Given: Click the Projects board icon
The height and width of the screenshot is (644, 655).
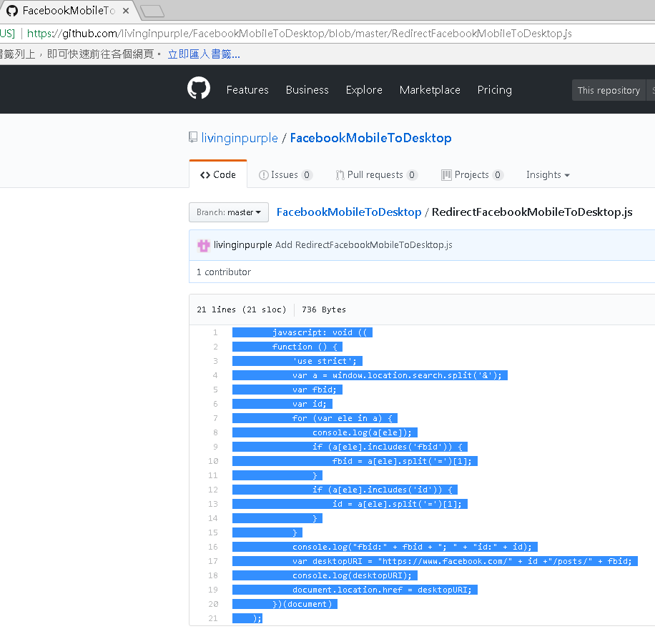Looking at the screenshot, I should click(446, 175).
